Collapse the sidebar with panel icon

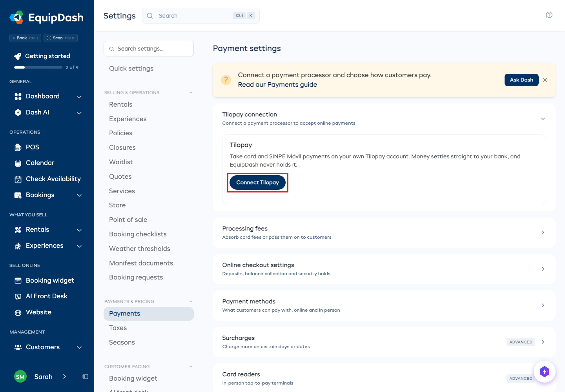click(x=85, y=377)
